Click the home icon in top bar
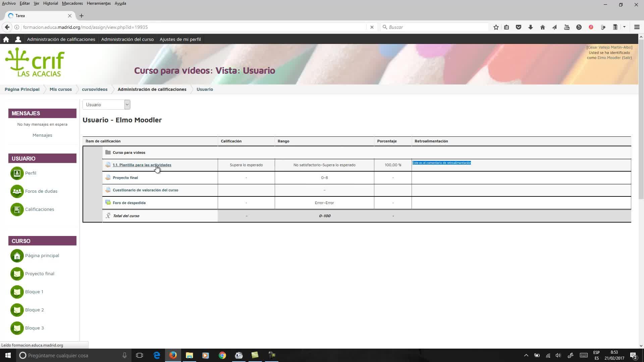The height and width of the screenshot is (362, 644). point(6,39)
